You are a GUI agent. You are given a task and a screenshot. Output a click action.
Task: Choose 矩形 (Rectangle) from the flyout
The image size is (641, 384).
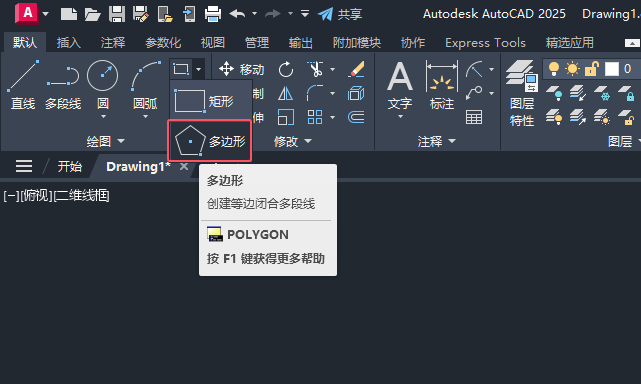point(210,101)
